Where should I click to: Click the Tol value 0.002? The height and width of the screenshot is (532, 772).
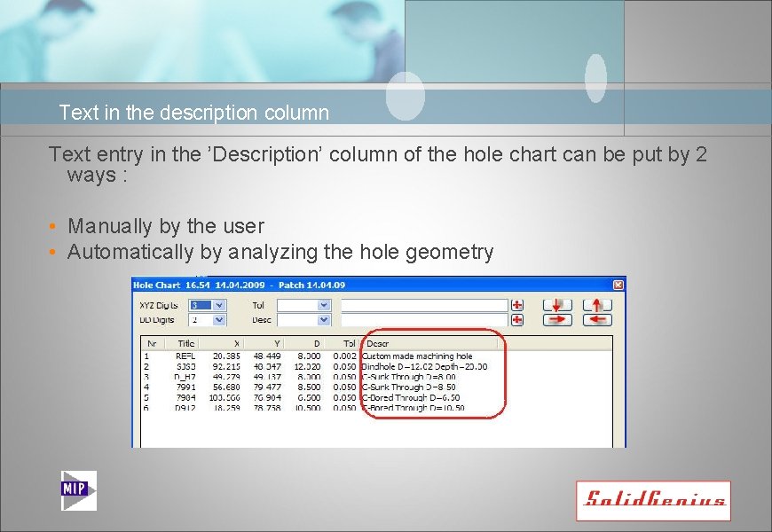point(344,356)
